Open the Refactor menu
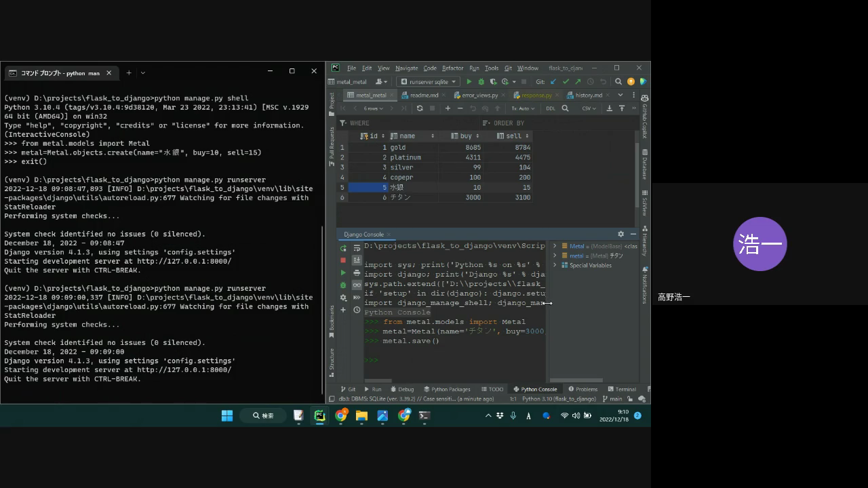 pos(452,68)
